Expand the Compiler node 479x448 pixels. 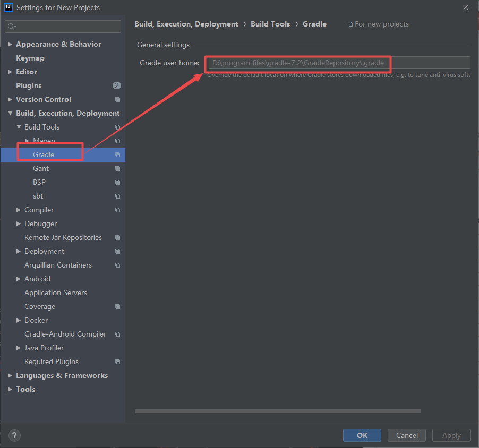coord(19,210)
